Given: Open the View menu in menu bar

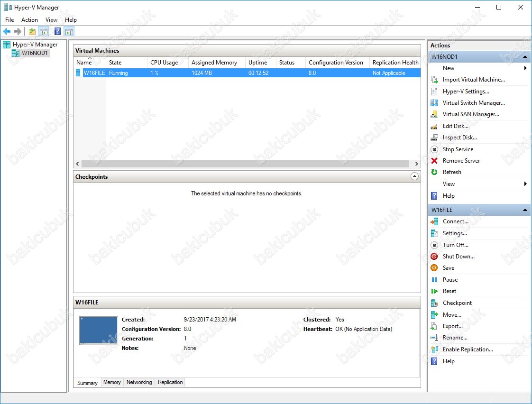Looking at the screenshot, I should click(x=51, y=19).
